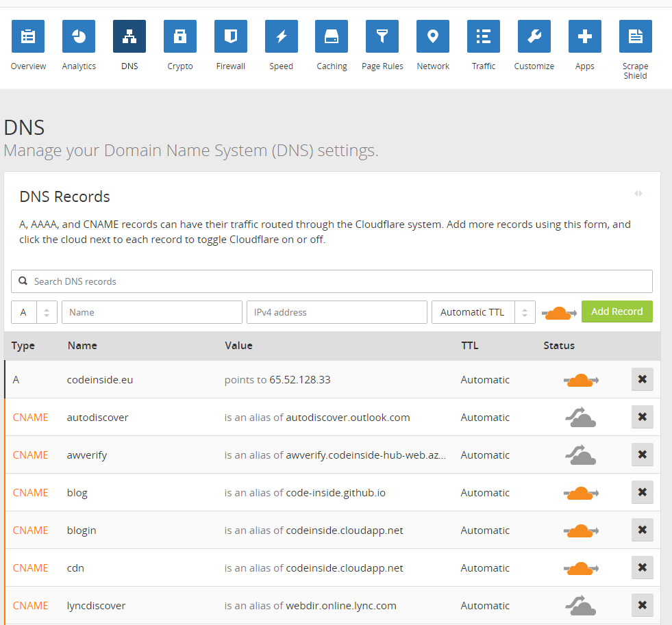
Task: Toggle Cloudflare cloud for codeinside.eu
Action: (581, 380)
